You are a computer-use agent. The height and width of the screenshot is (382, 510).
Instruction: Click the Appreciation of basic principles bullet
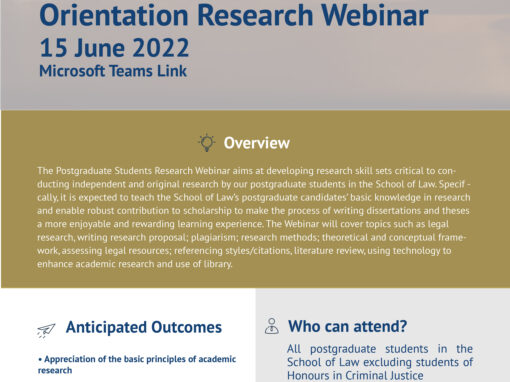[137, 365]
